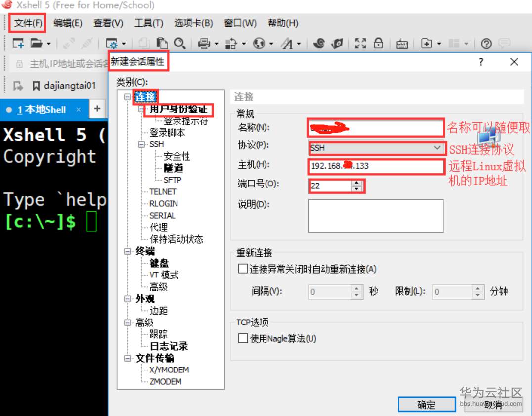This screenshot has width=532, height=416.
Task: Open the 编辑(E) menu
Action: tap(68, 23)
